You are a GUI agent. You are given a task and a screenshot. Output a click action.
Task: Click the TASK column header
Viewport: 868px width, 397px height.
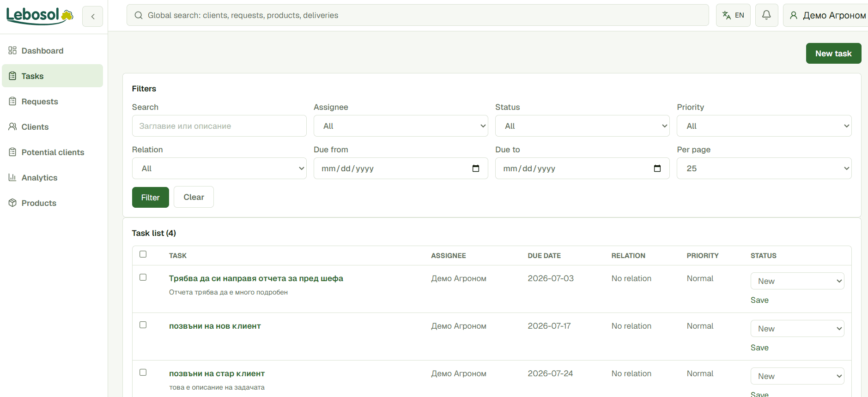178,256
